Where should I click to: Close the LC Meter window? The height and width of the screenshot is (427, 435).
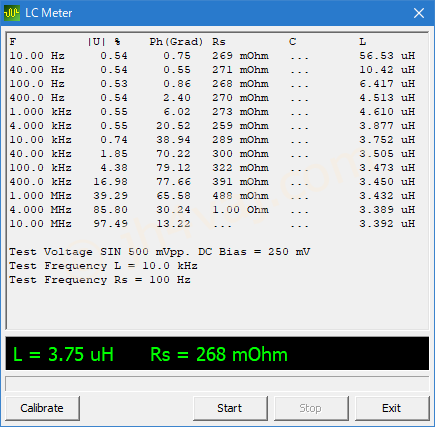pos(419,13)
